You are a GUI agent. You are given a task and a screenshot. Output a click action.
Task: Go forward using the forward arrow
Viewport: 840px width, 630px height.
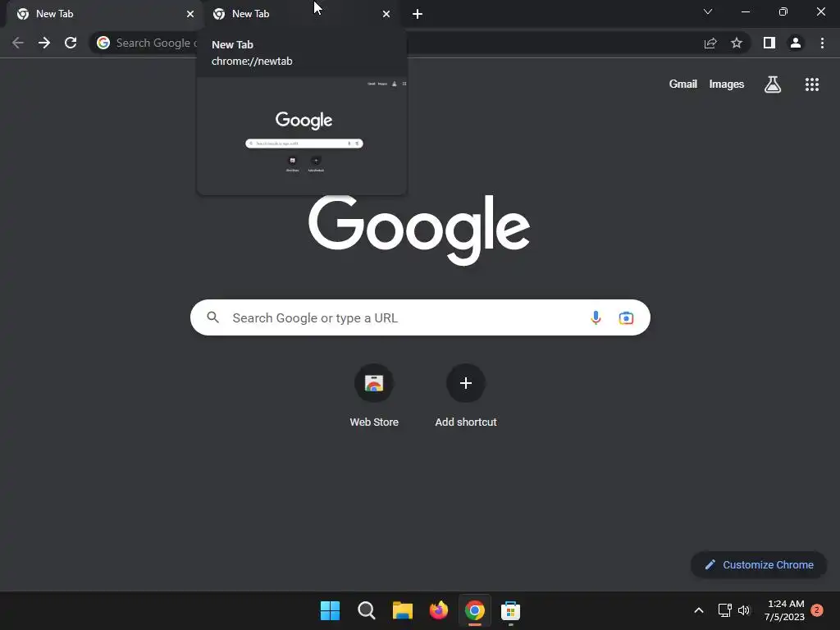click(x=44, y=43)
